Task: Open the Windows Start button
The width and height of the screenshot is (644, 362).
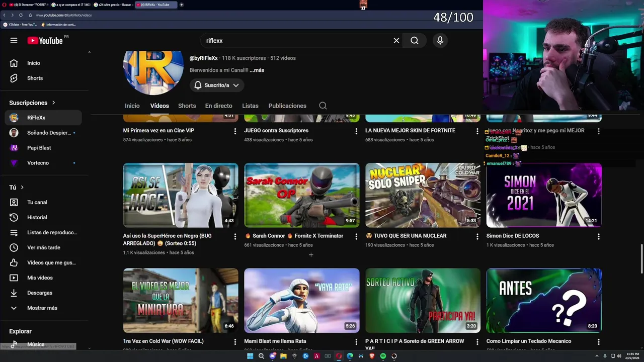Action: (x=250, y=356)
